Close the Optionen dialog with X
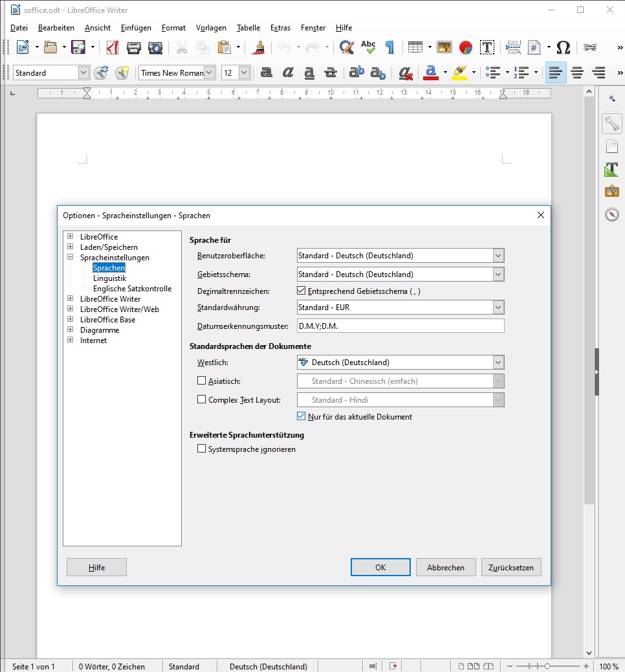Screen dimensions: 625x672 (x=541, y=215)
